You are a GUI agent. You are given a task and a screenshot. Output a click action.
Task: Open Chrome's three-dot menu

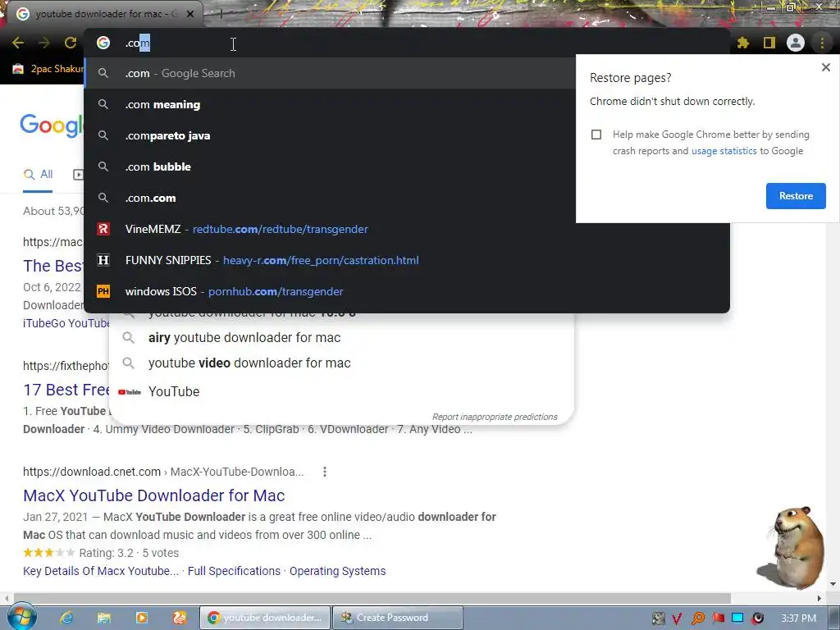pos(822,43)
